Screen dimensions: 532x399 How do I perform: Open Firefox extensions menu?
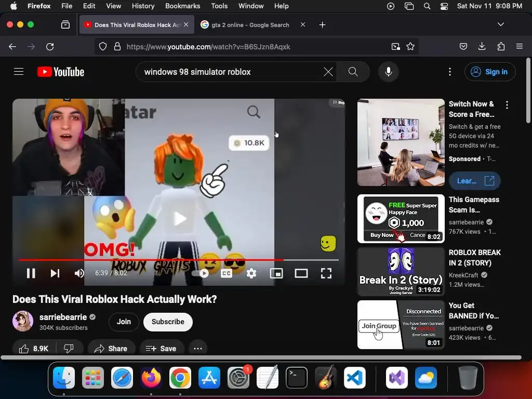point(501,46)
